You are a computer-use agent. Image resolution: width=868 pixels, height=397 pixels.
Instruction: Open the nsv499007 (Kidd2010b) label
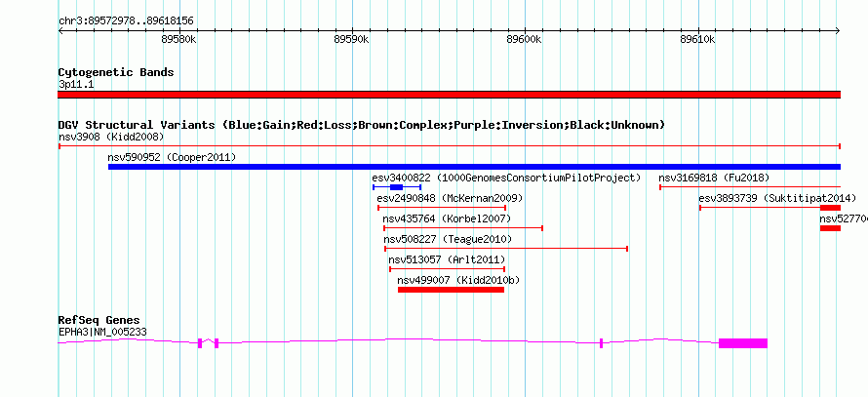[x=459, y=280]
